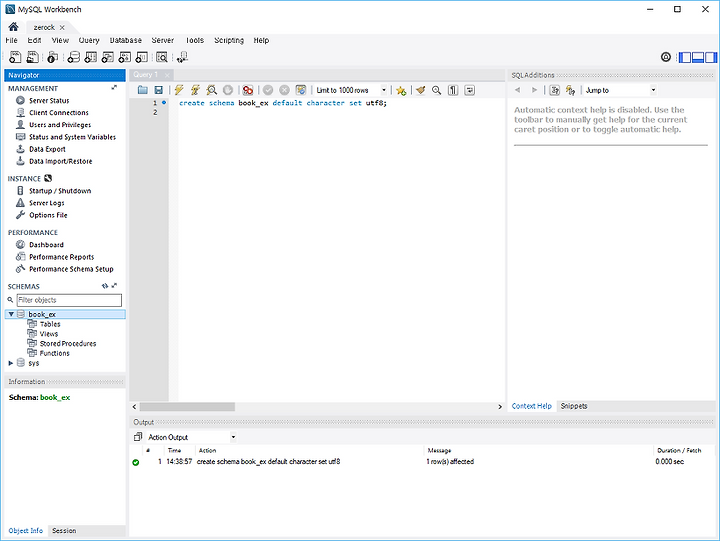Open script file in query editor

click(142, 90)
